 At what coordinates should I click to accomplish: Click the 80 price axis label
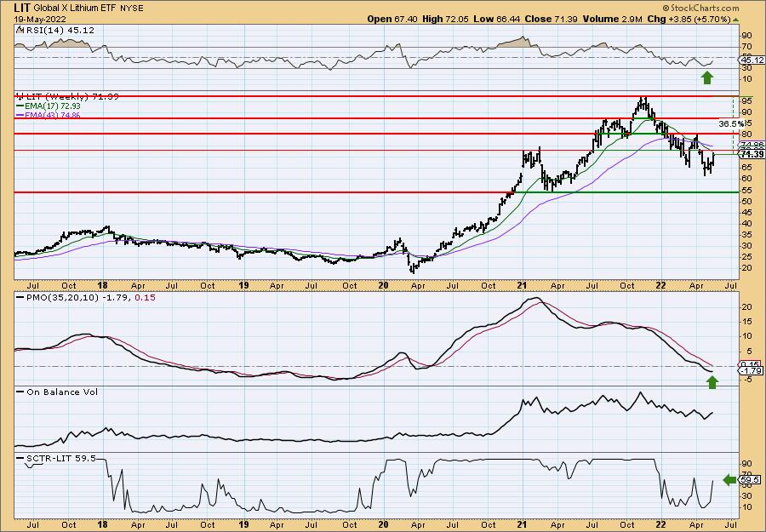746,134
